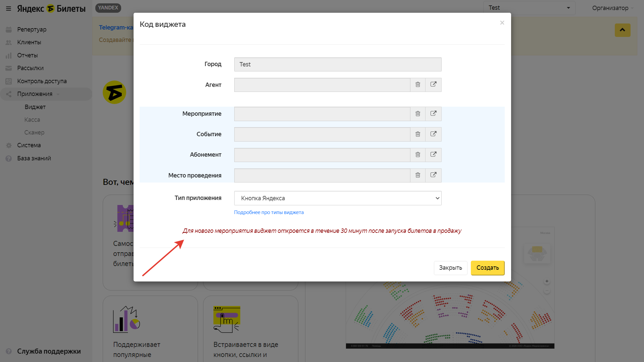Open Событие picker via external-link icon
Screen dimensions: 644x362
click(433, 134)
